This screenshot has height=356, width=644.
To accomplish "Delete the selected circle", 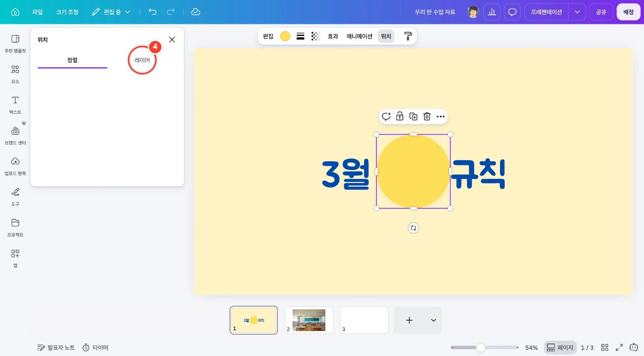I will point(427,117).
